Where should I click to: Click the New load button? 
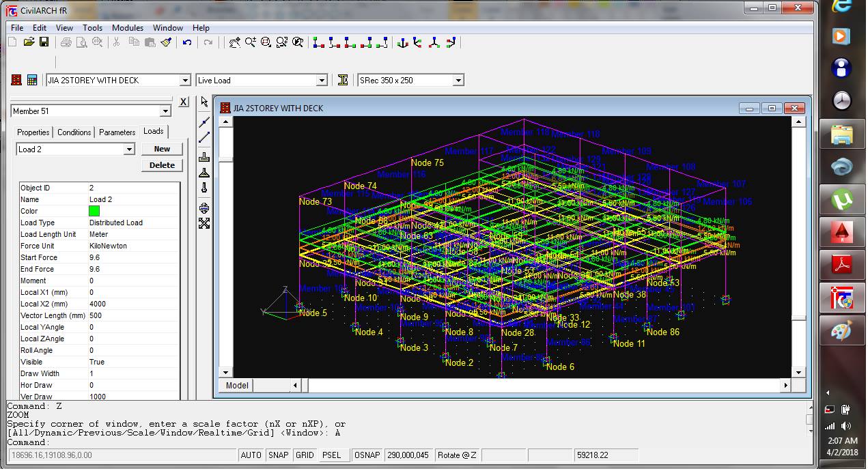162,149
